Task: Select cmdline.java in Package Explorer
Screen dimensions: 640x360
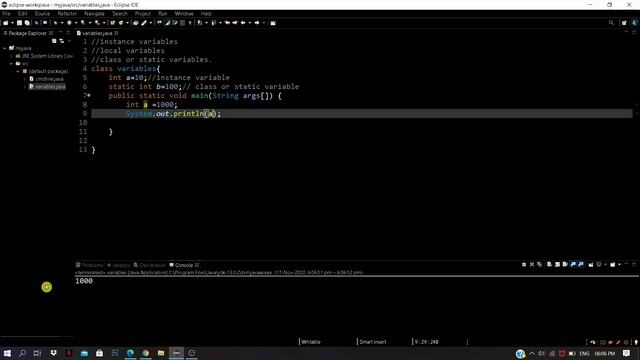Action: pos(46,79)
